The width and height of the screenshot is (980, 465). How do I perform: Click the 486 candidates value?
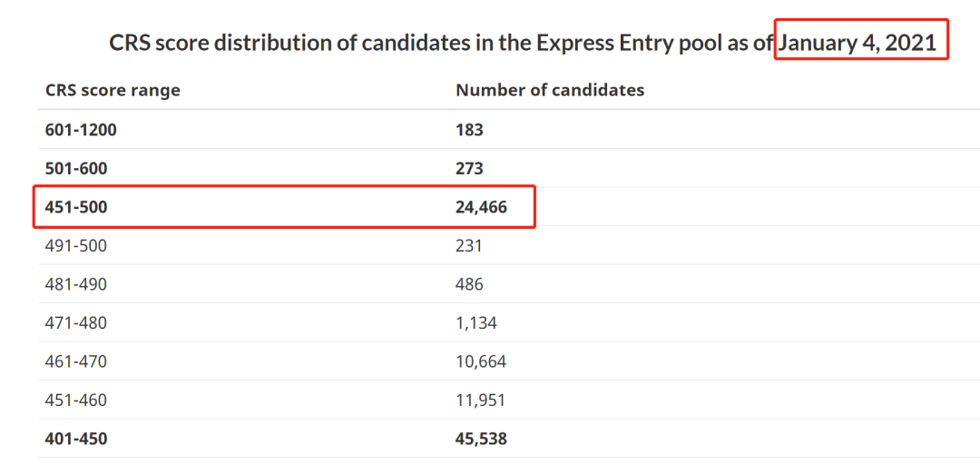(x=469, y=284)
